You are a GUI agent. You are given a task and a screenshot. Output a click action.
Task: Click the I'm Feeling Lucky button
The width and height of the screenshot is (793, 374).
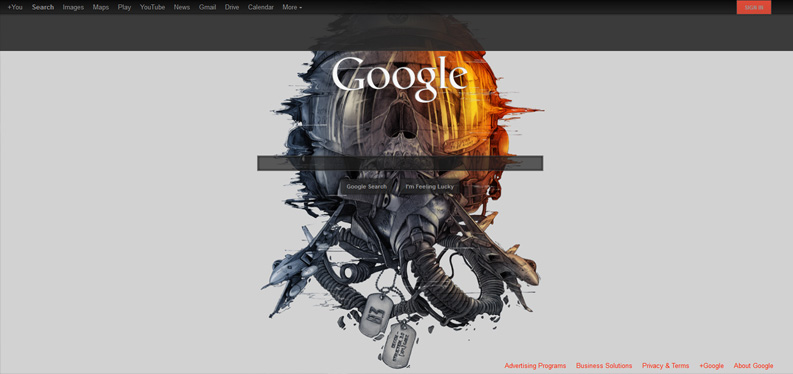429,186
